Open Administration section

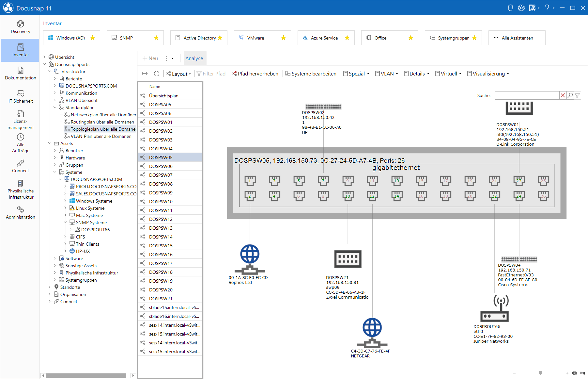[x=20, y=212]
